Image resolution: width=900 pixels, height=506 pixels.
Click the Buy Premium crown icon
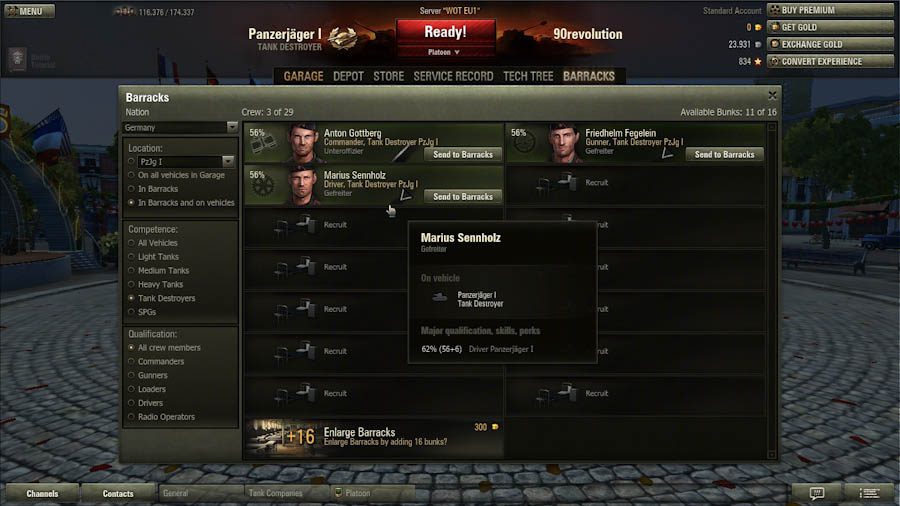(775, 10)
